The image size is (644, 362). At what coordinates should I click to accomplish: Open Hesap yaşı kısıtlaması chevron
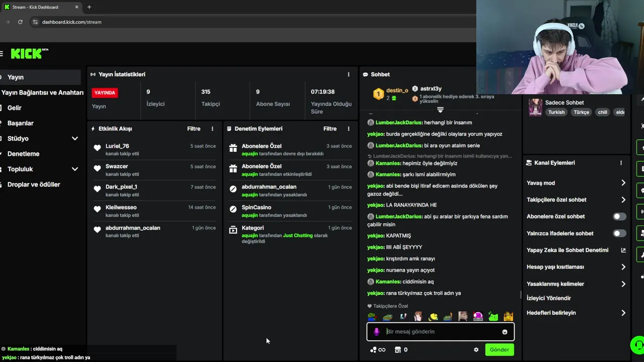click(x=623, y=267)
